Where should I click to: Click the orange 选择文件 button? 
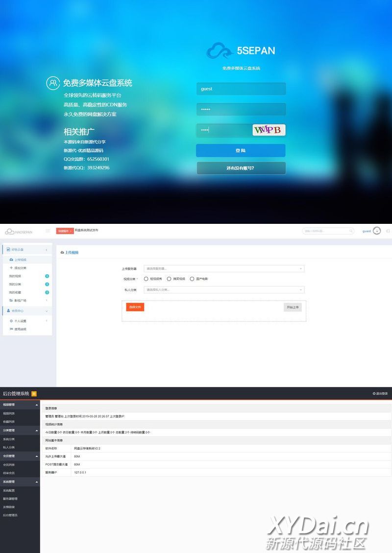pos(135,307)
